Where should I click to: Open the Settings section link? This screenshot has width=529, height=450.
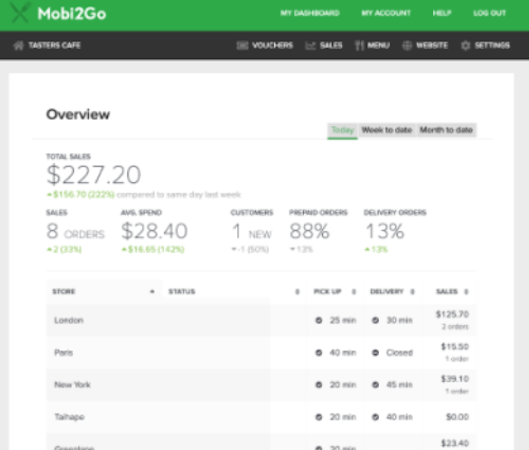492,45
